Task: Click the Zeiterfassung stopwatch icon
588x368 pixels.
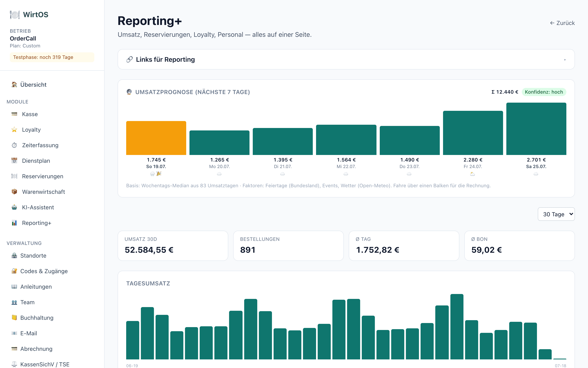Action: pyautogui.click(x=14, y=145)
